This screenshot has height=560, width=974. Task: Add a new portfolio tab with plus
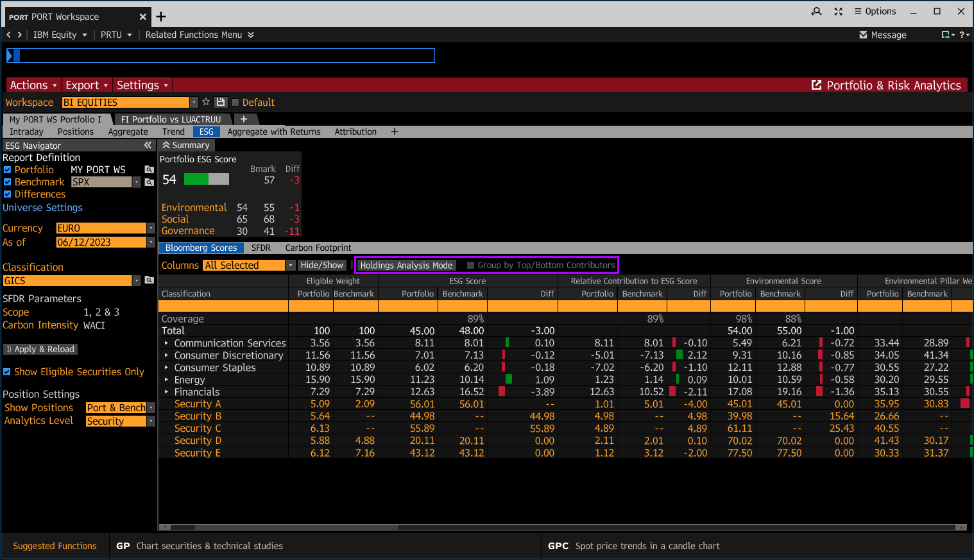244,119
